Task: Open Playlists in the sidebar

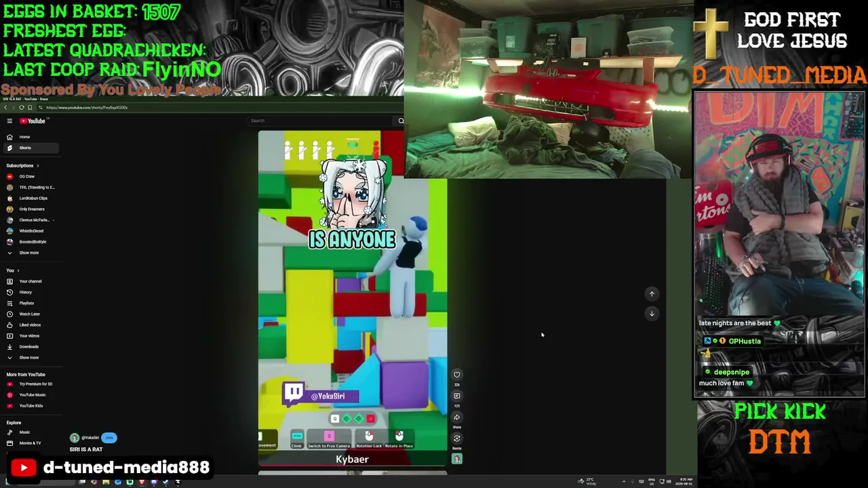Action: tap(30, 303)
